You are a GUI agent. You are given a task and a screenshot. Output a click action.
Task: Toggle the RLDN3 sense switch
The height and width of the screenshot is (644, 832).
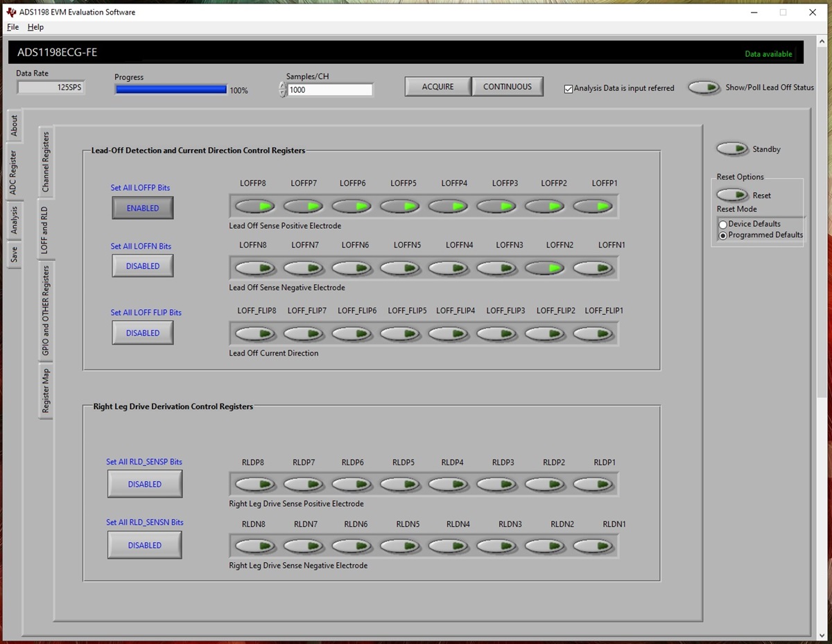[x=496, y=546]
